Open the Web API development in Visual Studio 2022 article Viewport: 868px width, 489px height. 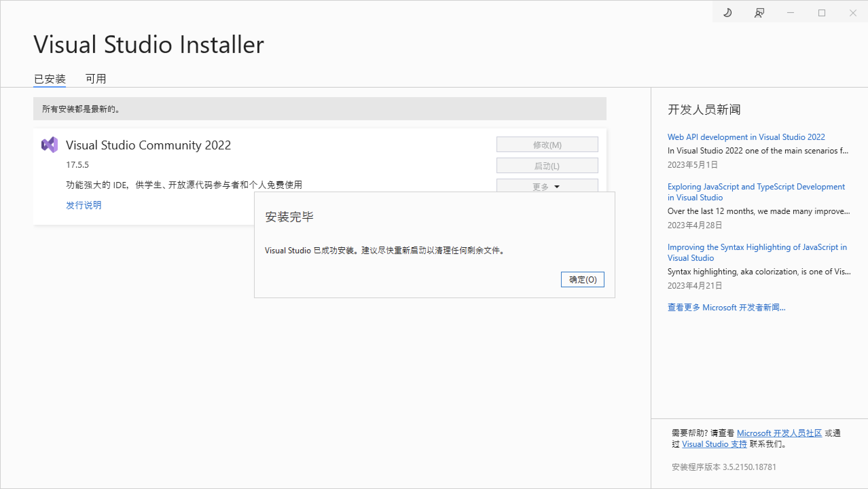point(746,137)
